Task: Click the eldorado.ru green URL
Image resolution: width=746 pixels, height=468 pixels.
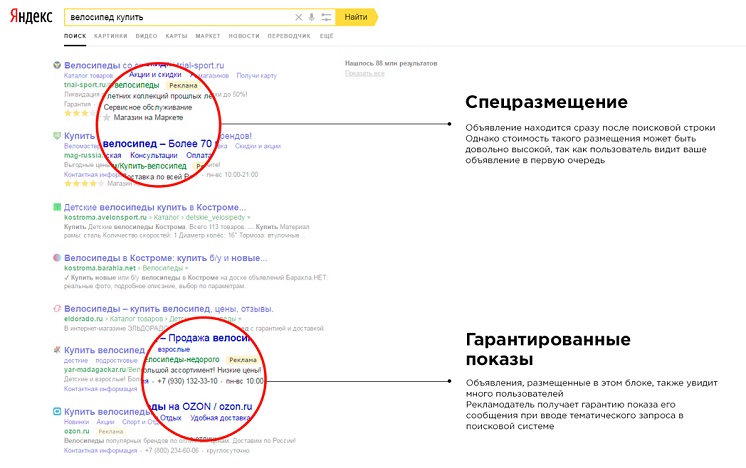Action: (83, 319)
